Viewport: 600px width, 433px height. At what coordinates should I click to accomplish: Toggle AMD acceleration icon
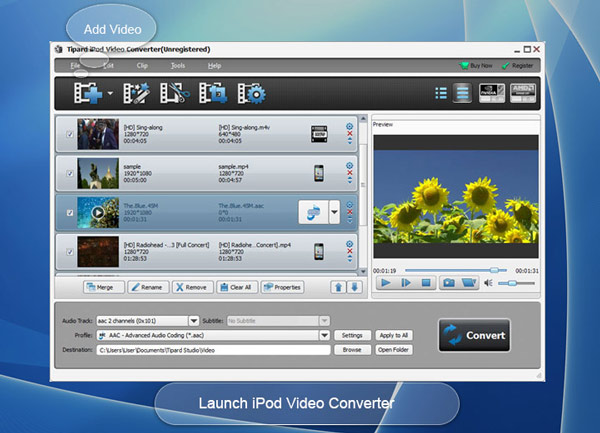[x=523, y=93]
